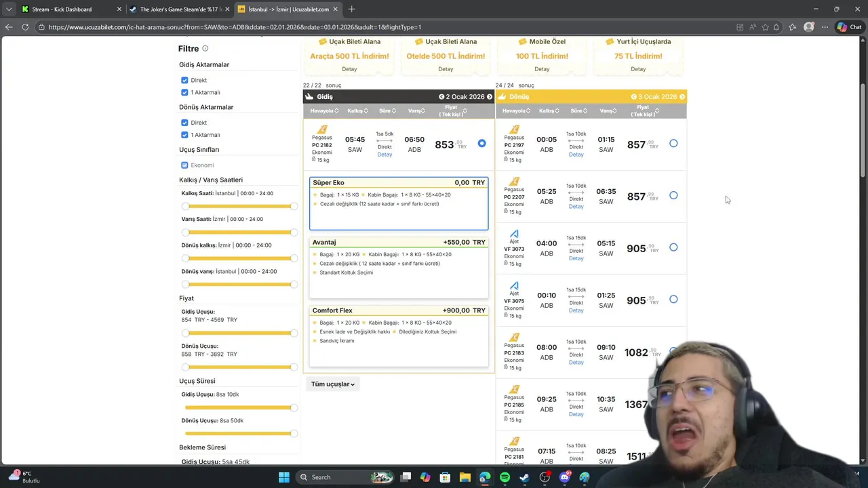Screen dimensions: 868x488
Task: Open Detay for Mobile Özel 100 TL
Action: (542, 69)
